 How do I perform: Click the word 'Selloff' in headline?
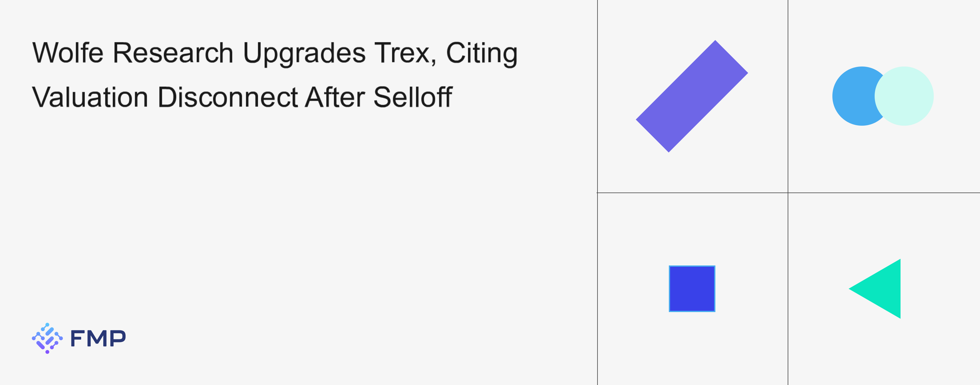pyautogui.click(x=413, y=97)
